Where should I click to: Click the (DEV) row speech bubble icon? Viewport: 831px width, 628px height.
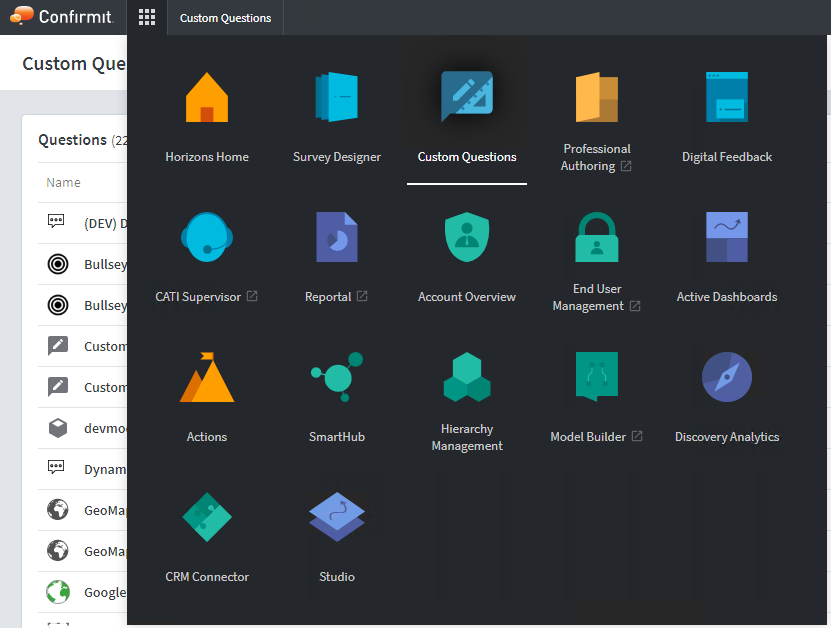56,221
